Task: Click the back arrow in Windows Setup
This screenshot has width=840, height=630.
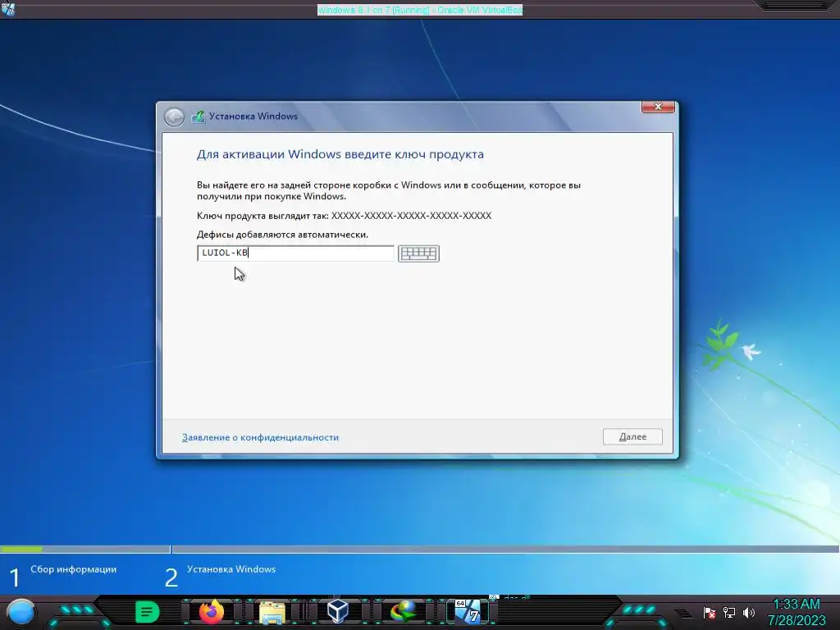Action: click(x=174, y=116)
